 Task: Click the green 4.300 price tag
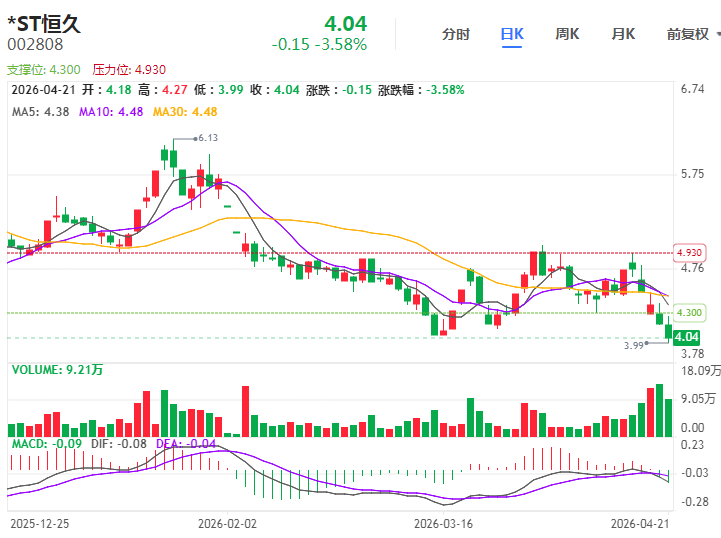pos(688,313)
